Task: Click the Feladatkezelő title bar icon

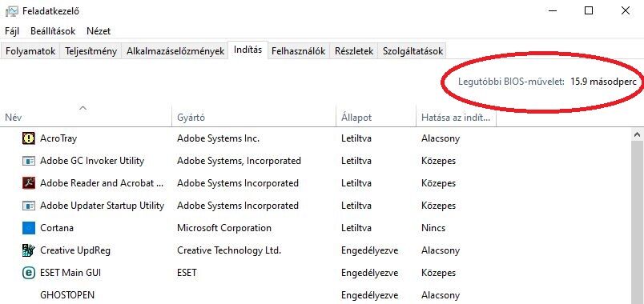Action: (11, 11)
